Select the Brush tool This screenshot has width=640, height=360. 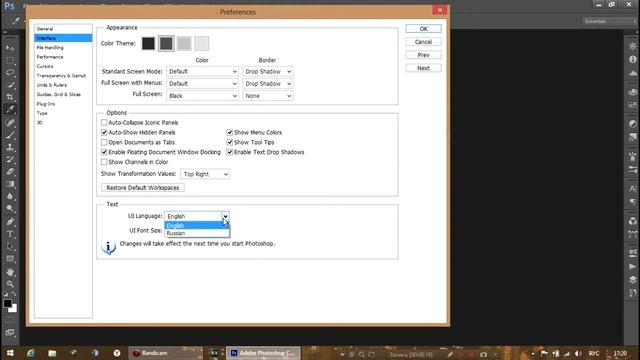coord(10,135)
